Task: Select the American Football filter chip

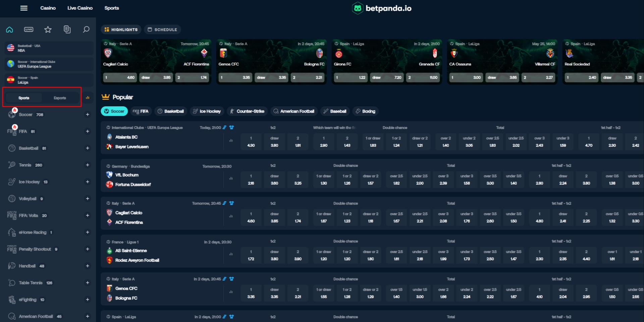Action: (294, 111)
